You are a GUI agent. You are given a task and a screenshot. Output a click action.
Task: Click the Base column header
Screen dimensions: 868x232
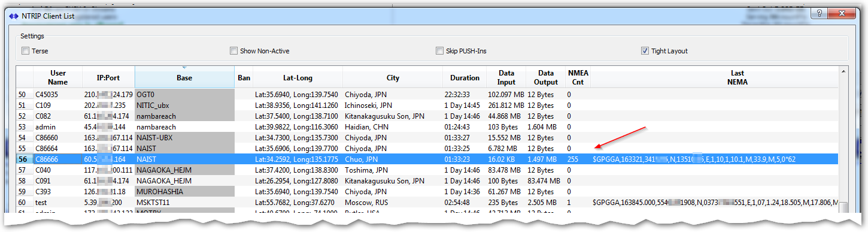pos(184,77)
